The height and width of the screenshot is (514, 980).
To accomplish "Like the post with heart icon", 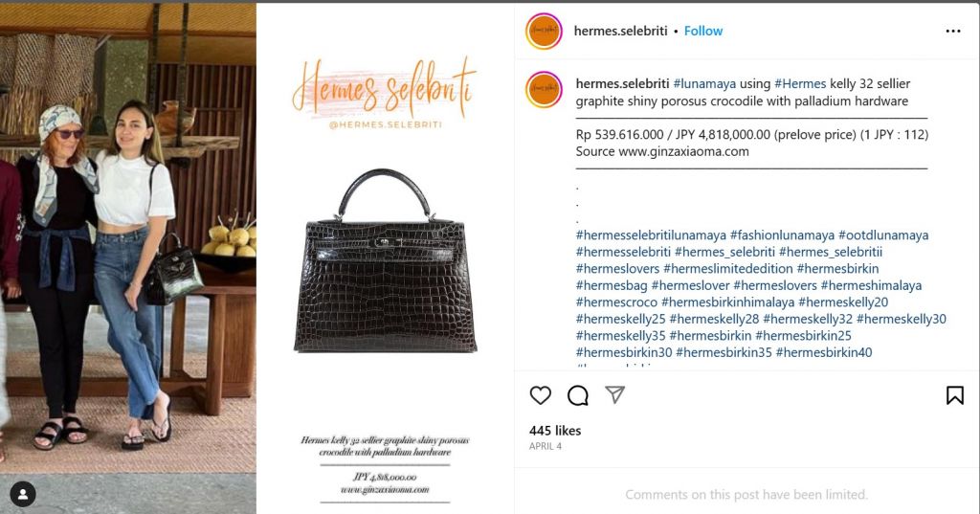I will pos(541,395).
